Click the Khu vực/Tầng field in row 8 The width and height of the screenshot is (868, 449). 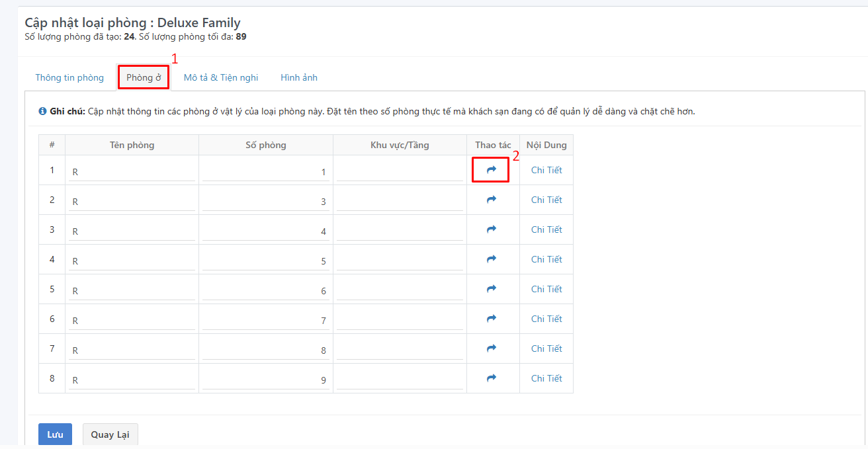(x=400, y=380)
